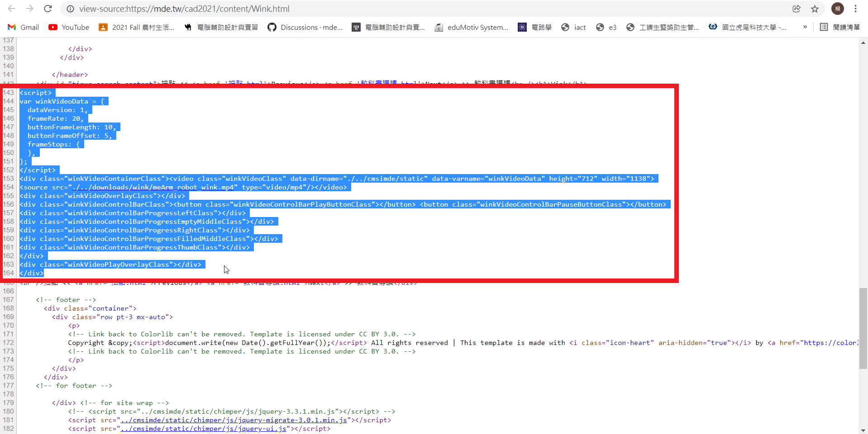
Task: Bookmark this page with star icon
Action: tap(815, 9)
